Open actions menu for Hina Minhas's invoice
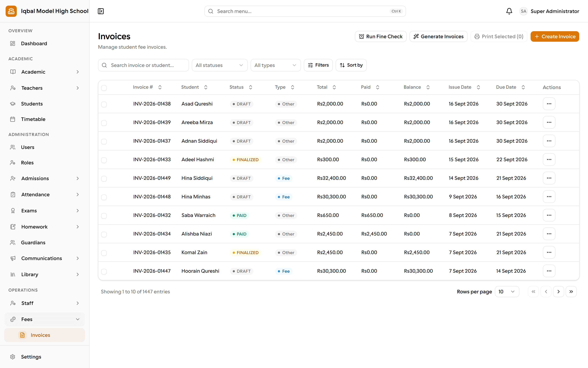Screen dimensions: 588x368 click(549, 197)
